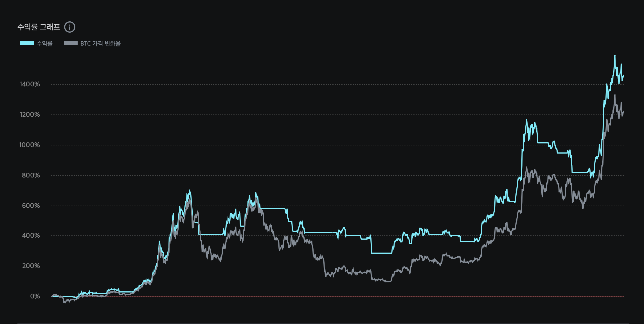This screenshot has height=324, width=644.
Task: Select the 200% y-axis label
Action: [x=31, y=266]
